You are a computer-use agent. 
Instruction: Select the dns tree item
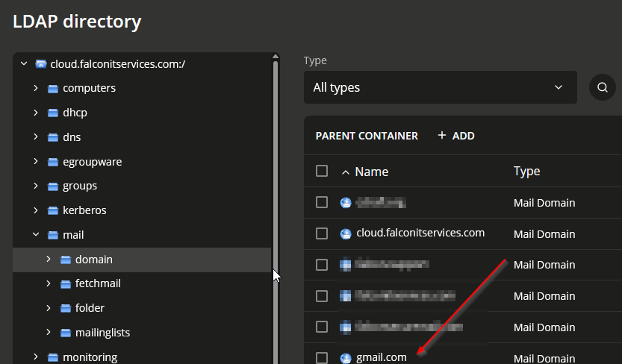click(x=72, y=137)
